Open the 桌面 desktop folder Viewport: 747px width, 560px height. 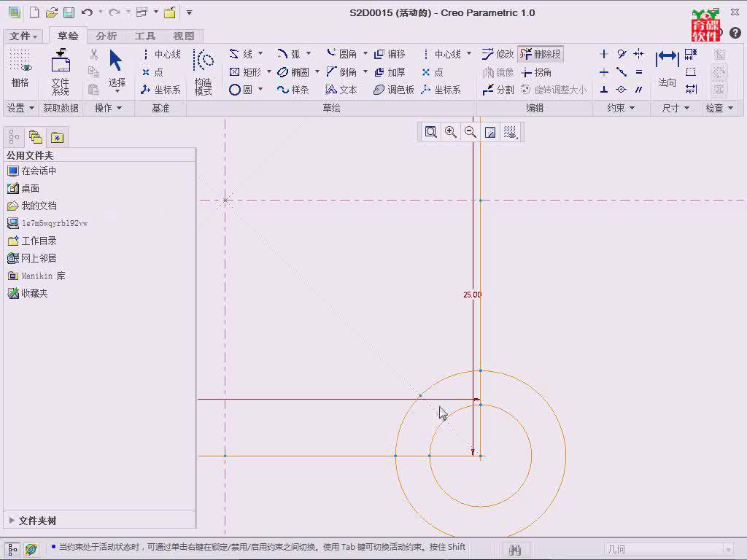[x=23, y=188]
